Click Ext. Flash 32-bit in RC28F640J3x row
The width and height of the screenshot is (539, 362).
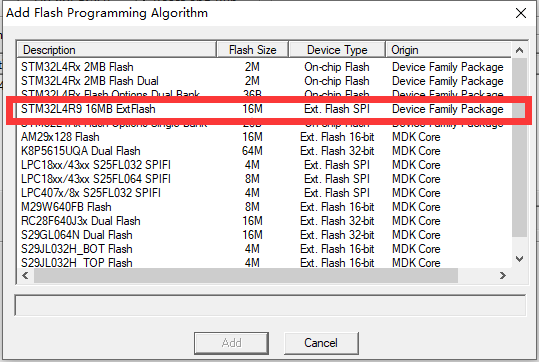337,221
